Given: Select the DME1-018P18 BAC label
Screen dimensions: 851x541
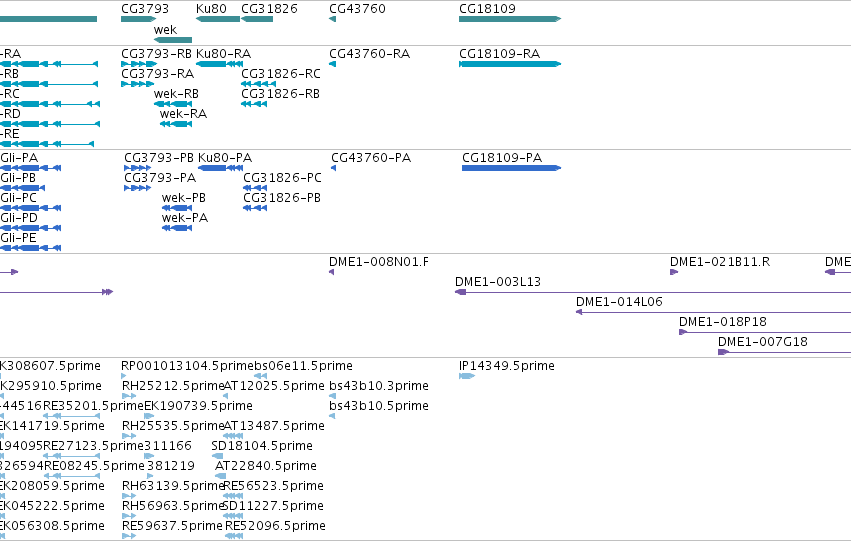Looking at the screenshot, I should pos(723,322).
